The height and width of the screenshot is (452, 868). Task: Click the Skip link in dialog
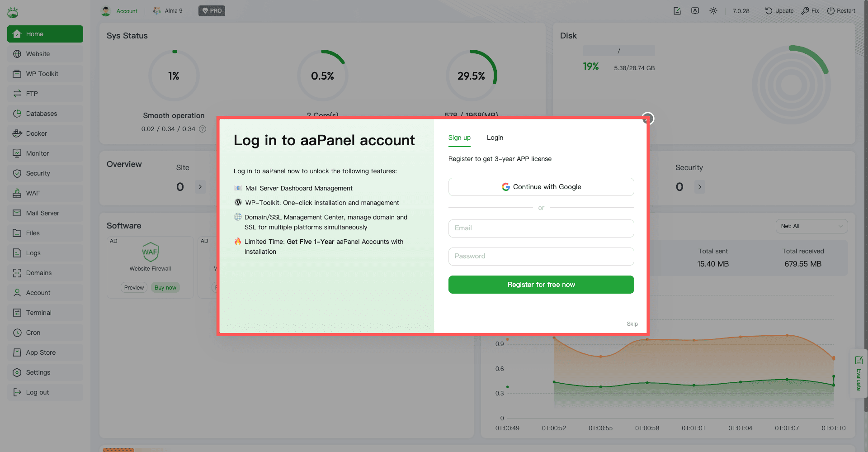coord(632,324)
